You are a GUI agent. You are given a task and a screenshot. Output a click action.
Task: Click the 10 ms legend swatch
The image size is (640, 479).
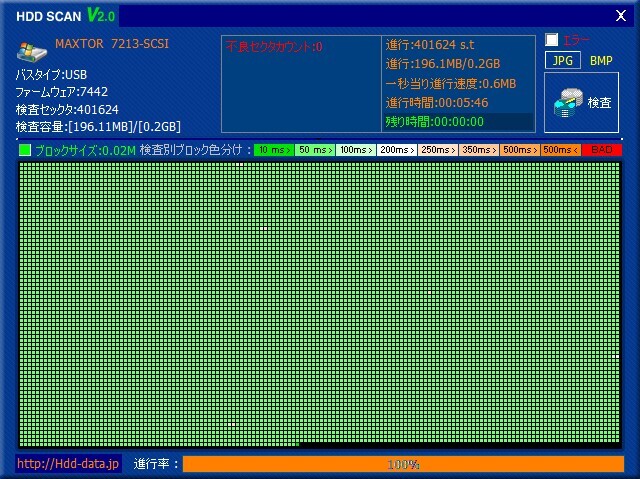pyautogui.click(x=274, y=150)
